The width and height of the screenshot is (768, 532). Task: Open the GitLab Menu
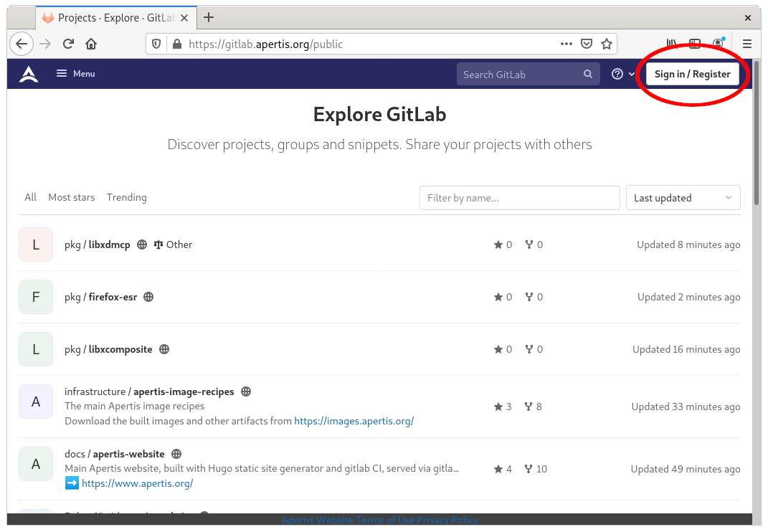[x=75, y=73]
